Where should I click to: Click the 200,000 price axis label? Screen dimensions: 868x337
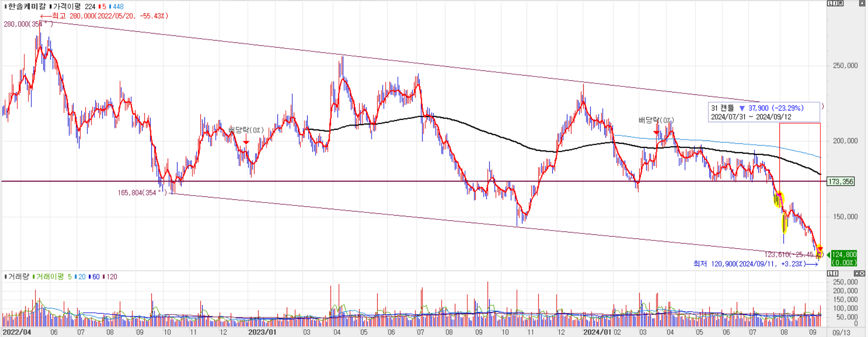point(846,141)
